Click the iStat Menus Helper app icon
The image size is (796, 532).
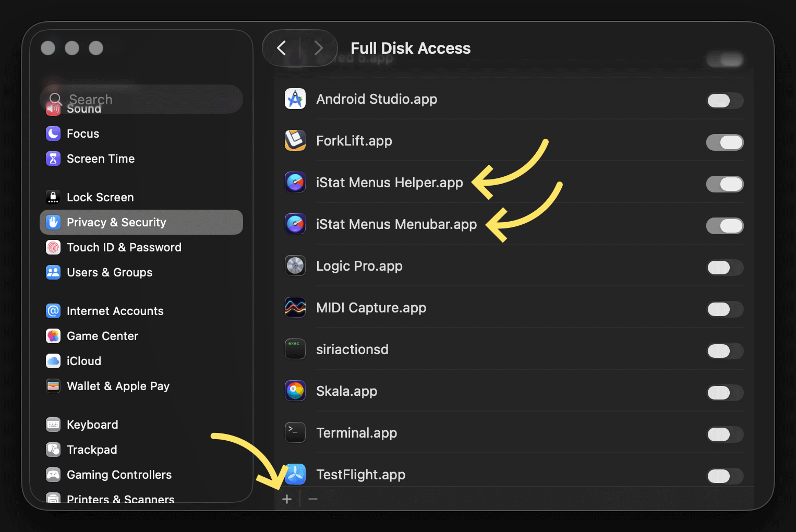click(295, 183)
